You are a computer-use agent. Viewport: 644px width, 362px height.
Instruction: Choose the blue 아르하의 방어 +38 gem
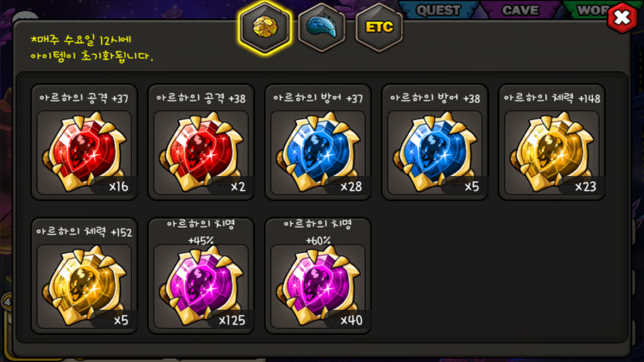pos(434,142)
